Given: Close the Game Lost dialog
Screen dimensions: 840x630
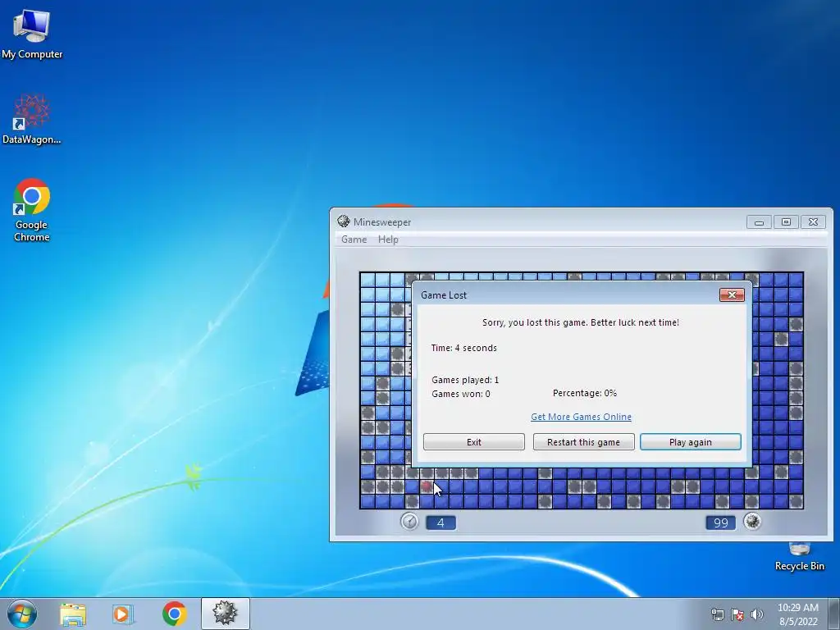Looking at the screenshot, I should 732,294.
